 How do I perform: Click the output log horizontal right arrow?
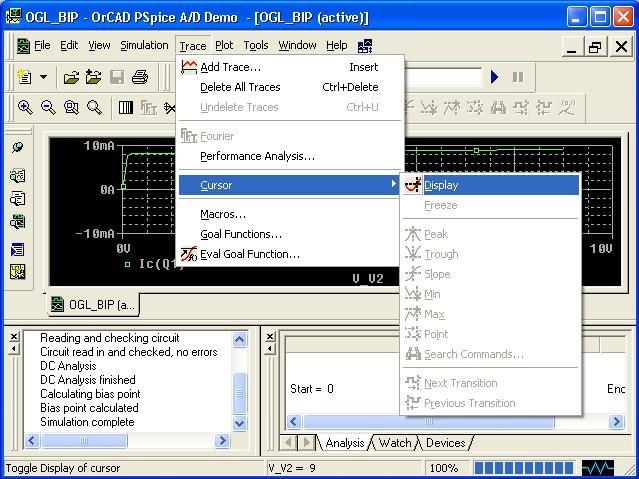[223, 440]
